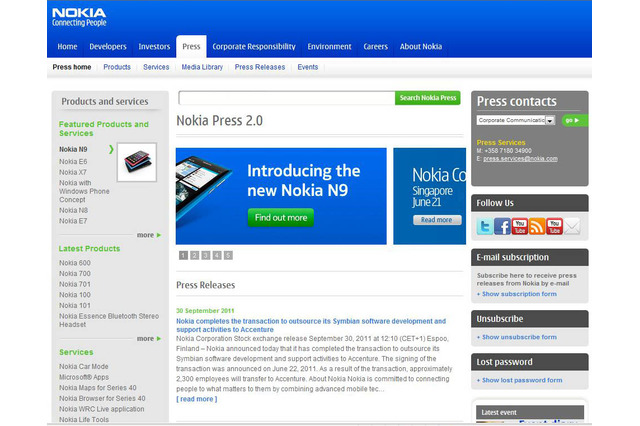Open the Events submenu link

tap(307, 67)
